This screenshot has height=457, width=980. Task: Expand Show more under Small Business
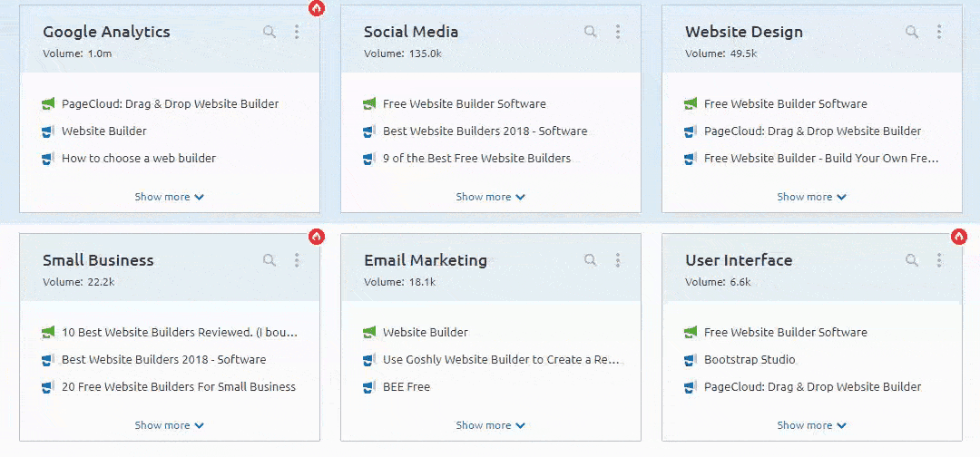tap(169, 425)
